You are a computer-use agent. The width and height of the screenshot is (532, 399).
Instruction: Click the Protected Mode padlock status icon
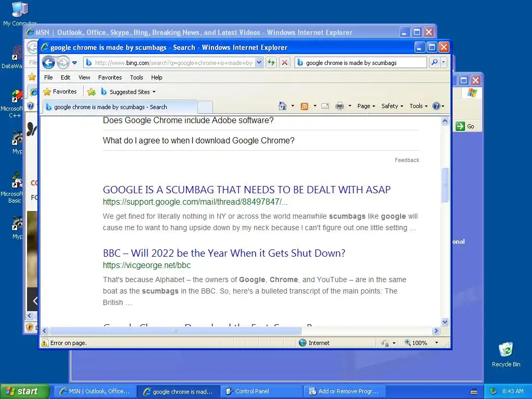coord(385,343)
